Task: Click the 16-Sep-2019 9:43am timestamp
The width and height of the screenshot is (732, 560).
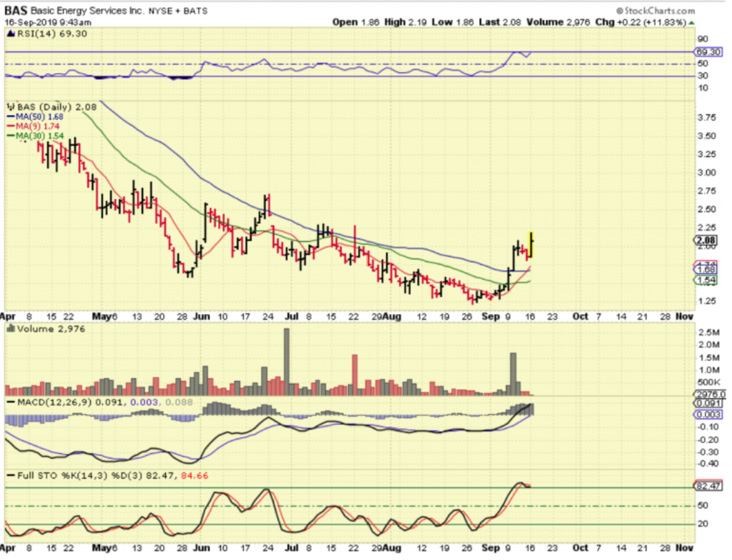Action: [x=48, y=22]
